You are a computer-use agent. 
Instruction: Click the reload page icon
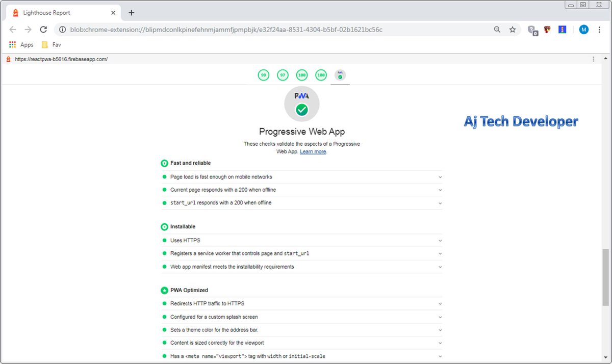43,30
